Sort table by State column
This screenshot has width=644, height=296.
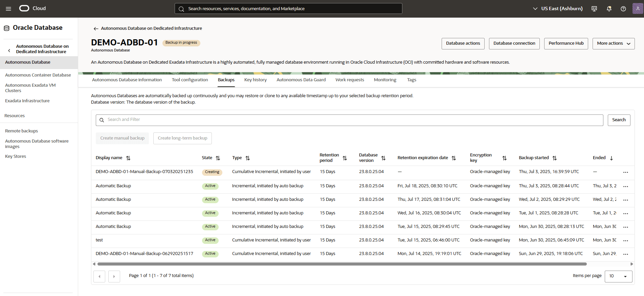tap(218, 158)
